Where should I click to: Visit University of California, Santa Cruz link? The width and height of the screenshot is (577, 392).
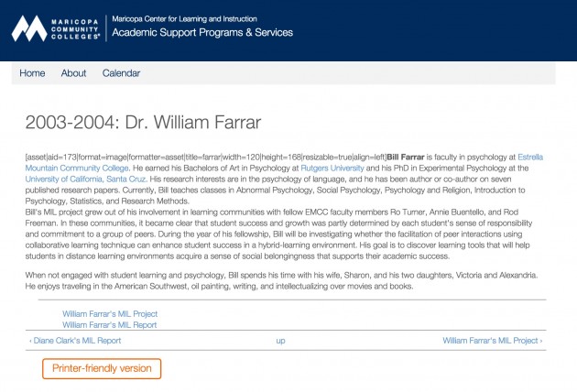pyautogui.click(x=86, y=180)
